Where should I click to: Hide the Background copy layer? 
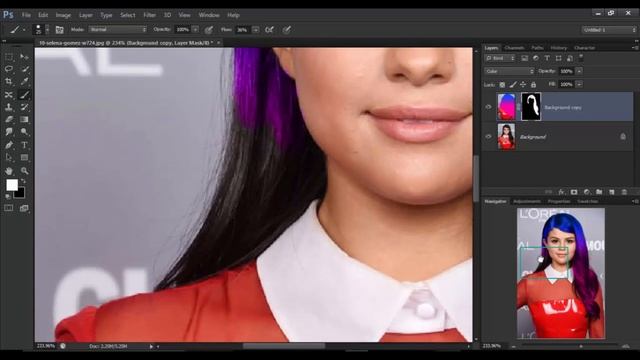[488, 107]
